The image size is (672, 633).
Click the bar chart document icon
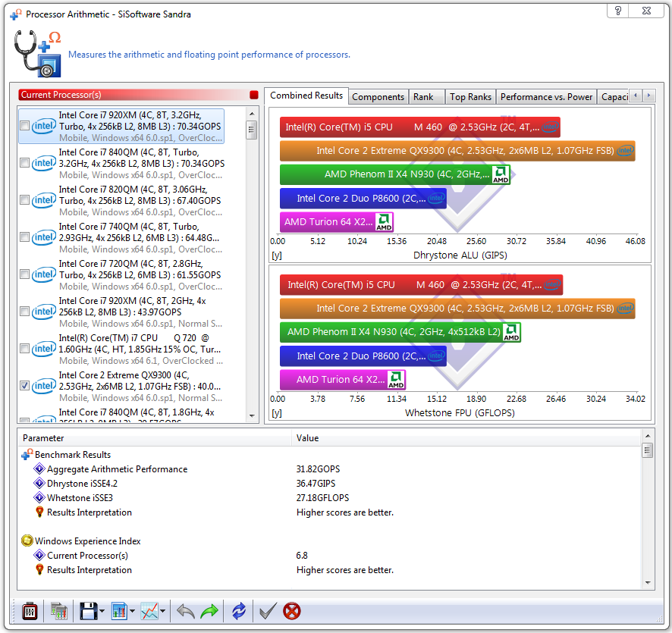pyautogui.click(x=119, y=611)
